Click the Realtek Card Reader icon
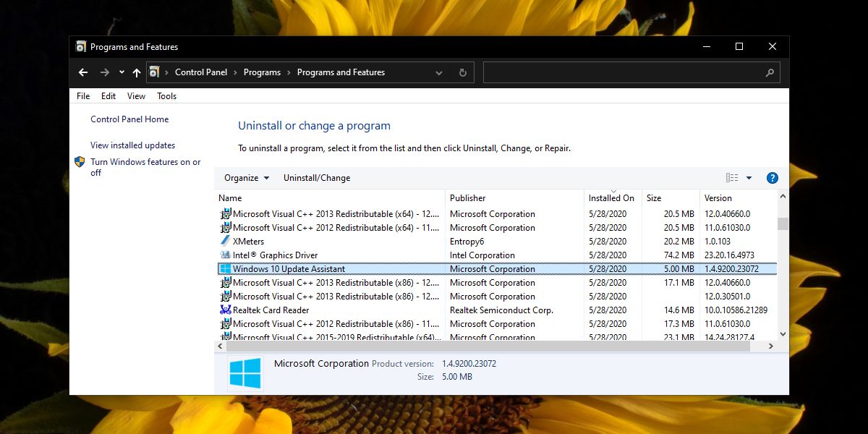Screen dimensions: 868x434 (x=225, y=310)
